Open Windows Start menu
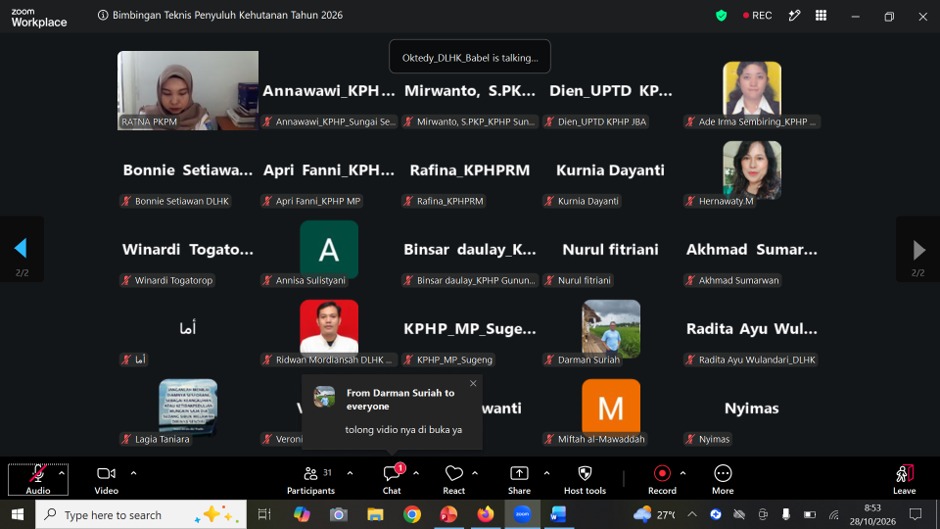 coord(17,515)
